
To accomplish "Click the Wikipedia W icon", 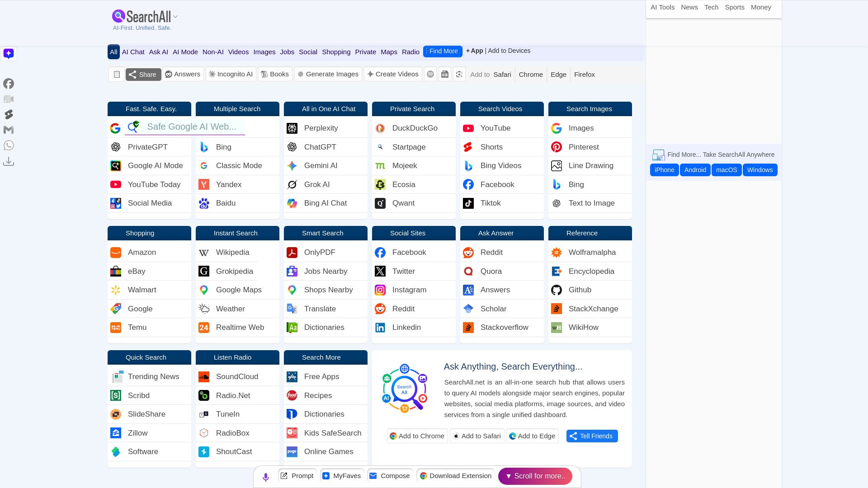I will pos(204,253).
